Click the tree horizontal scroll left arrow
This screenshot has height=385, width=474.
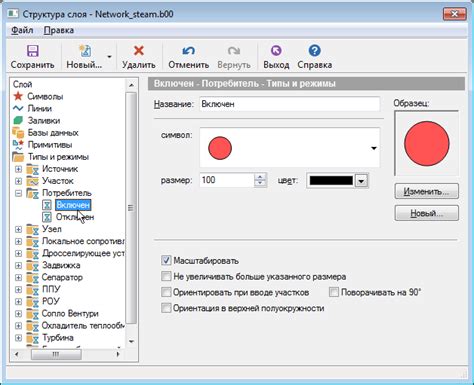point(17,354)
